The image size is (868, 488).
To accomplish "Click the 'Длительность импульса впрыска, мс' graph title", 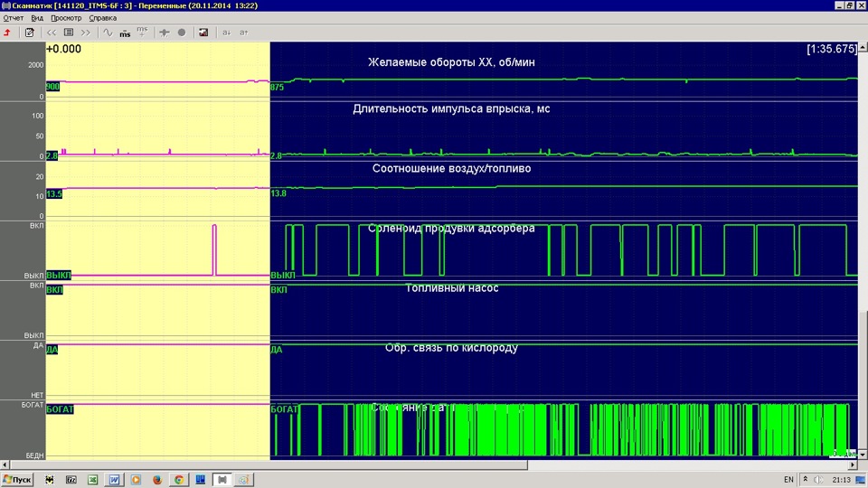I will [451, 109].
